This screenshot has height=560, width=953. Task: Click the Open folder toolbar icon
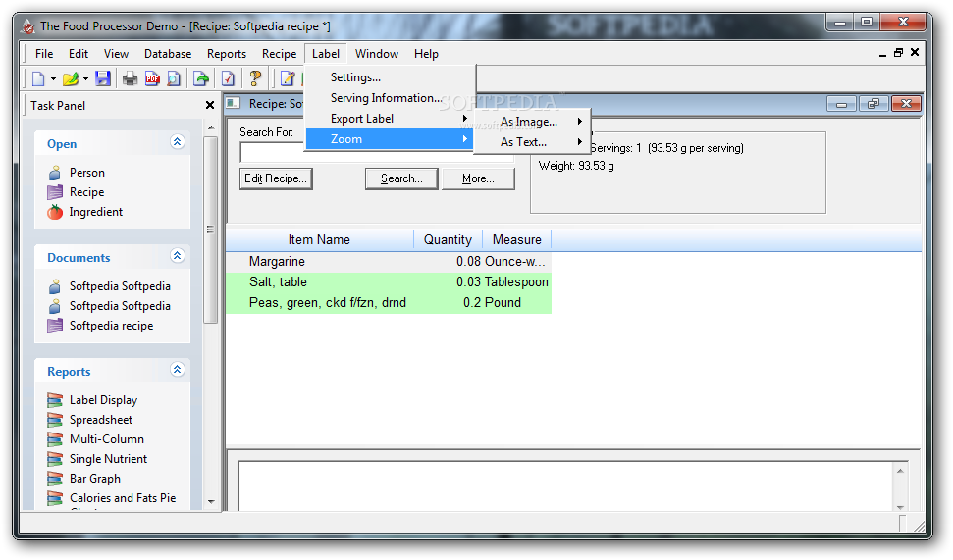71,78
